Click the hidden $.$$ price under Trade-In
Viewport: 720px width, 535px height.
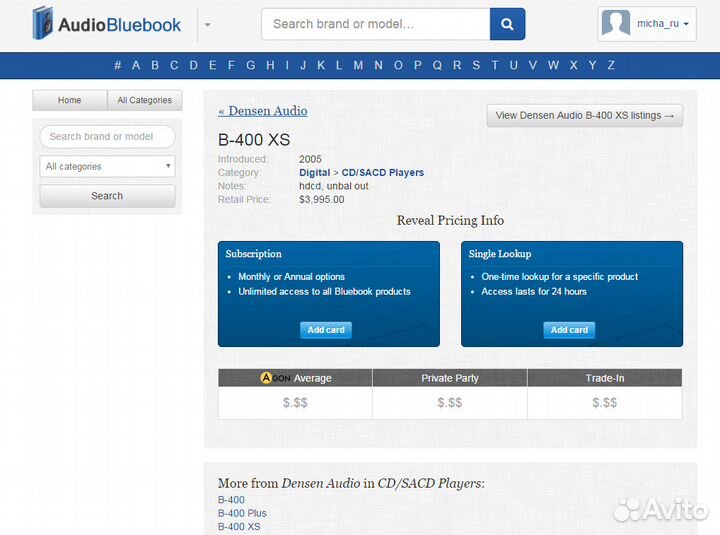604,403
